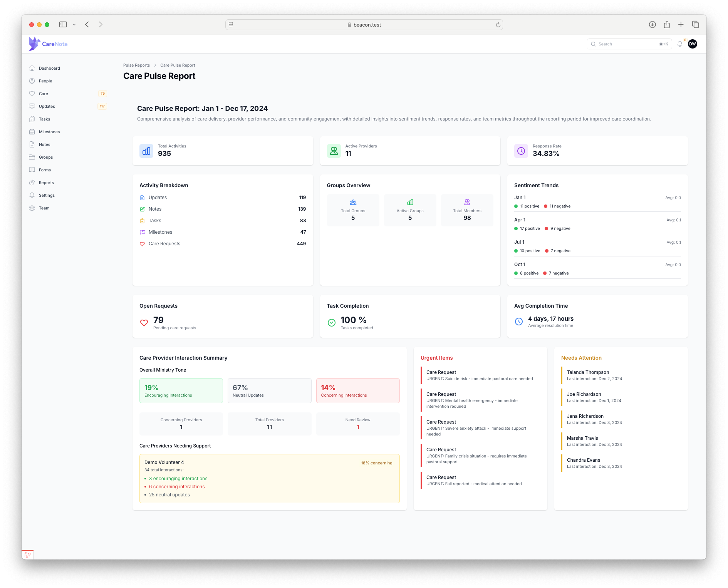
Task: Click the Pulse Reports breadcrumb link
Action: [136, 65]
